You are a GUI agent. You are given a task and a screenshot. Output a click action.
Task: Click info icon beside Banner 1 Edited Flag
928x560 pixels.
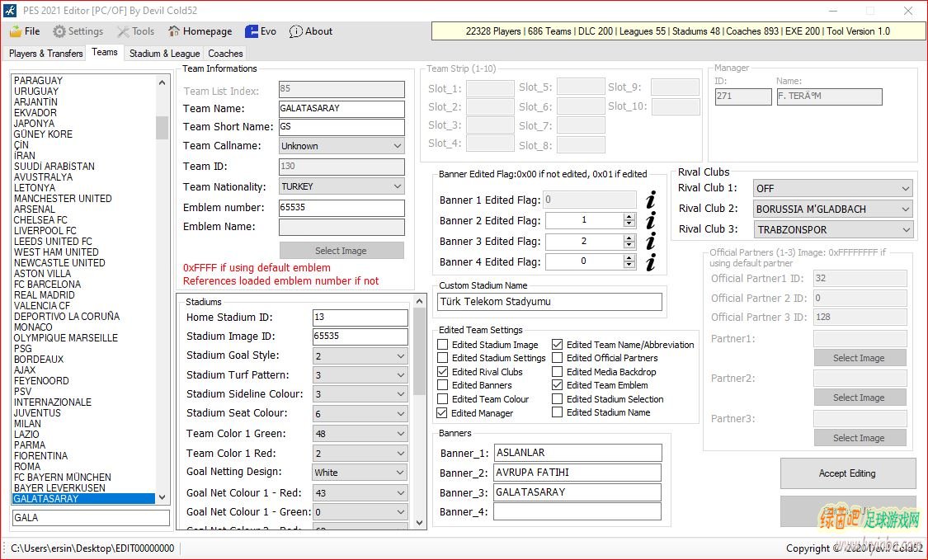(x=651, y=200)
